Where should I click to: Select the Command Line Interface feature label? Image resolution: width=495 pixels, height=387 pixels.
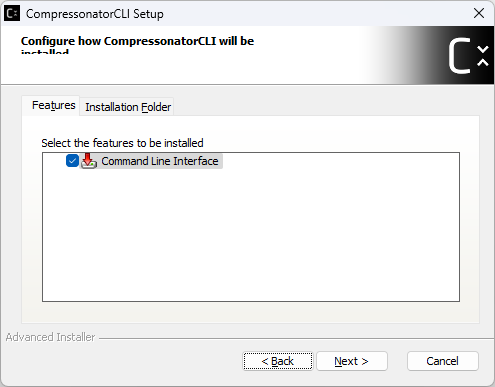click(160, 161)
